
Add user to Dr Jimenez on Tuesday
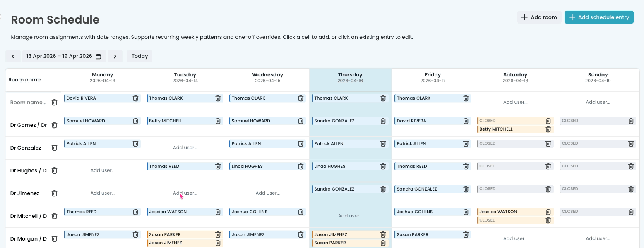click(185, 193)
